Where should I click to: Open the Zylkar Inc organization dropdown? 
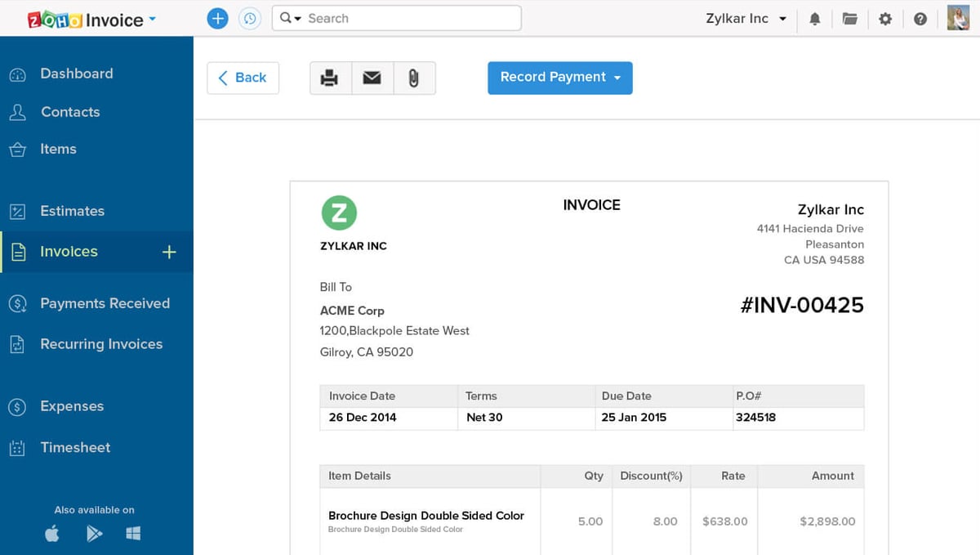pos(745,18)
